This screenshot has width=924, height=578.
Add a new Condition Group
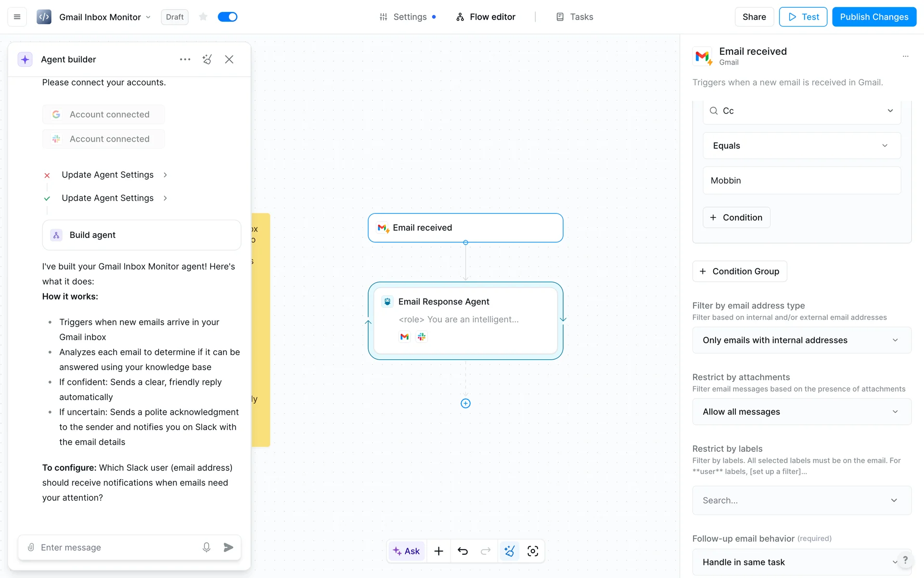pos(739,271)
